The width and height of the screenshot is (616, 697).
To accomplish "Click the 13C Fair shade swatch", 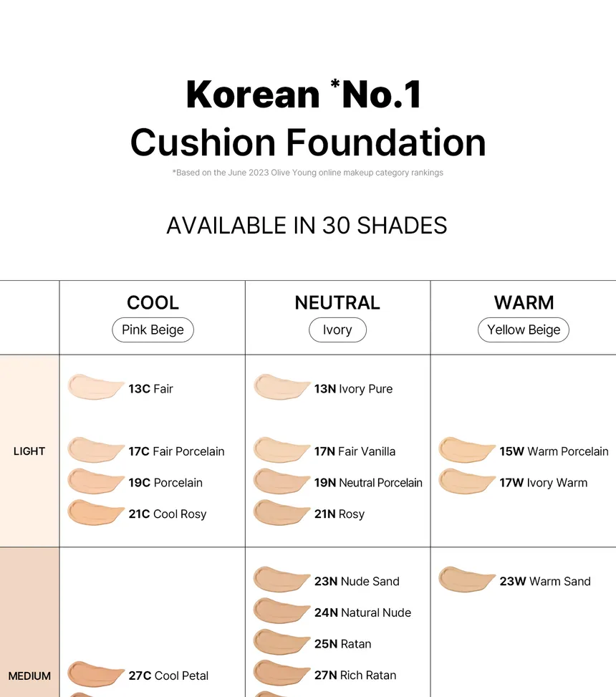I will (95, 388).
